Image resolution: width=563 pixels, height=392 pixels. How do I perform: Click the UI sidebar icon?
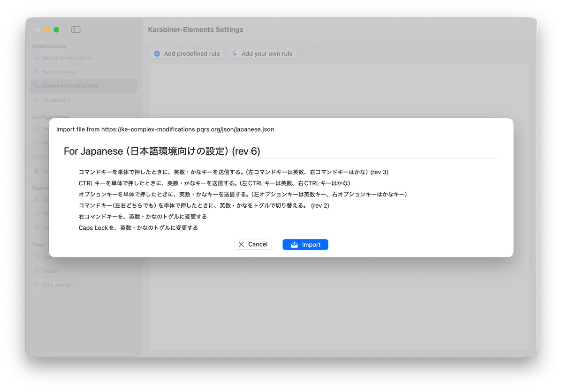(37, 171)
